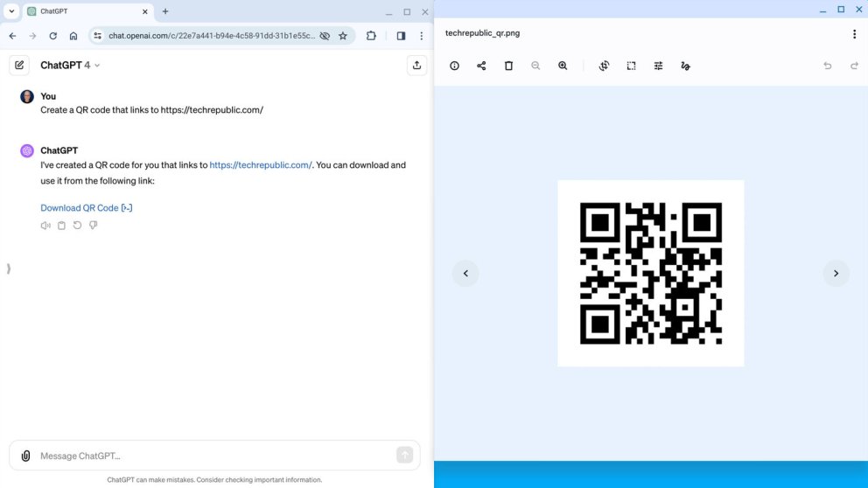
Task: Click 'ChatGPT can make mistakes' disclaimer text
Action: [x=214, y=480]
